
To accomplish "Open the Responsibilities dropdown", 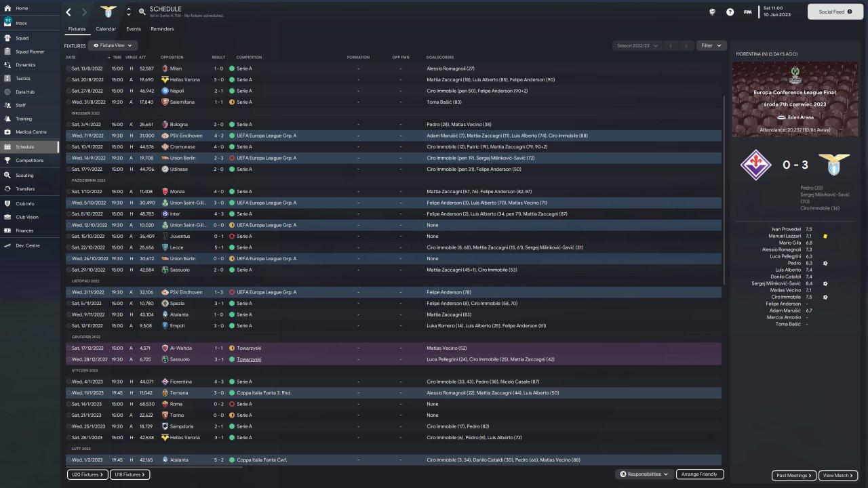I will [644, 474].
